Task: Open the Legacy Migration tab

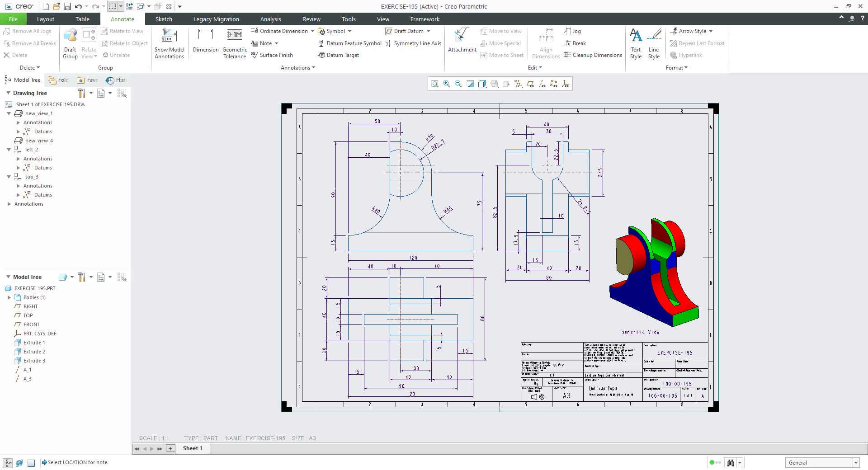Action: click(x=216, y=19)
